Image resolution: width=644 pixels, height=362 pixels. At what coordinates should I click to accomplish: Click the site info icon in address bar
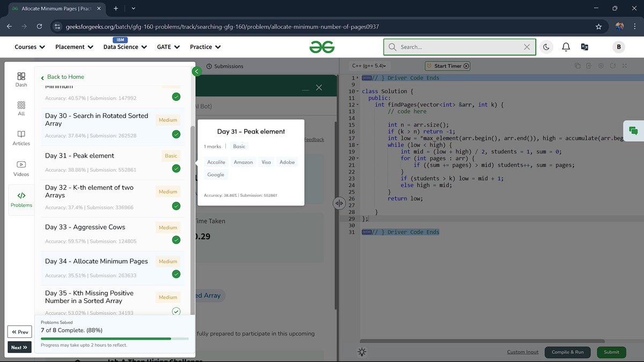point(58,26)
